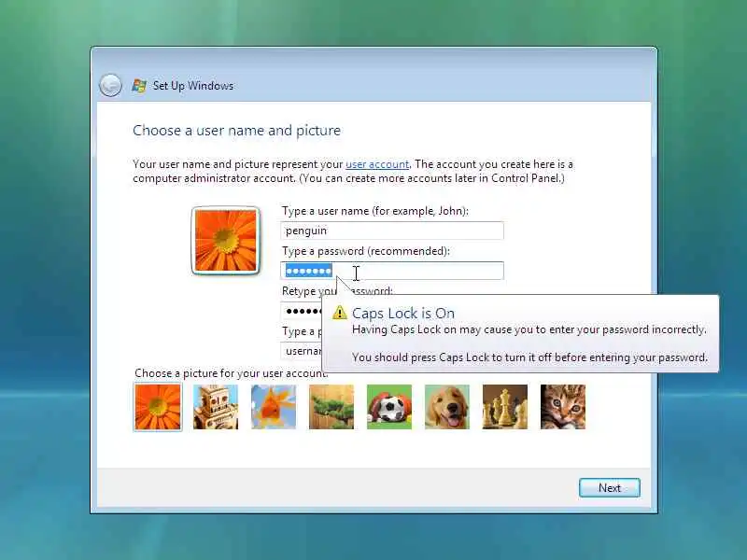This screenshot has width=747, height=560.
Task: Select the bonsai tree account picture
Action: pyautogui.click(x=331, y=407)
